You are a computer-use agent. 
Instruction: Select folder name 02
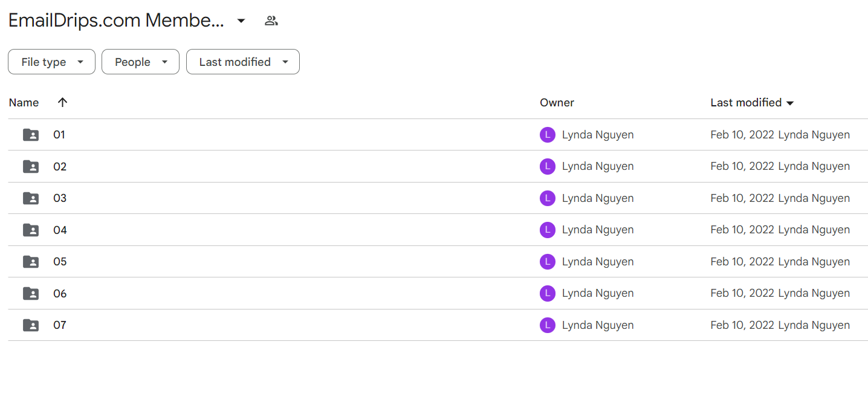coord(60,166)
